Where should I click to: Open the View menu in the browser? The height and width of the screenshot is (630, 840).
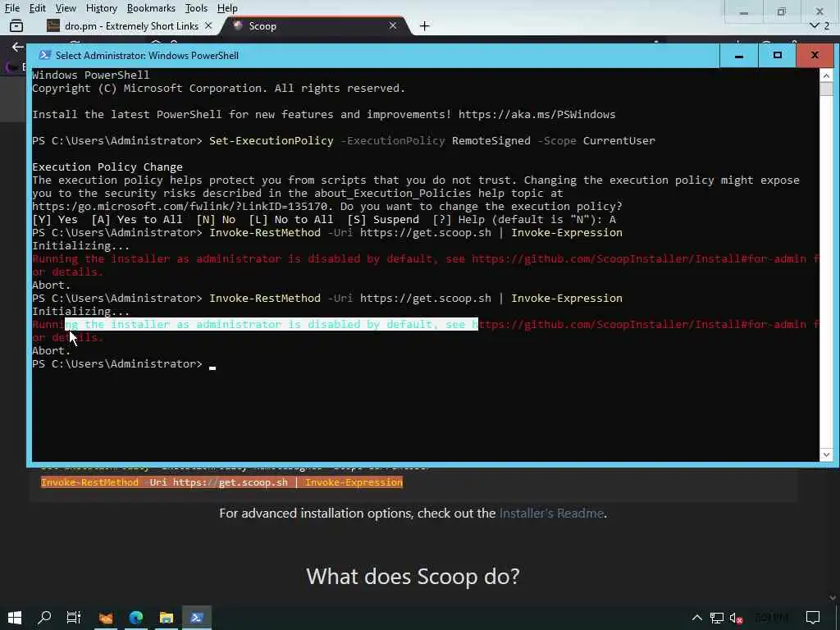(x=66, y=8)
